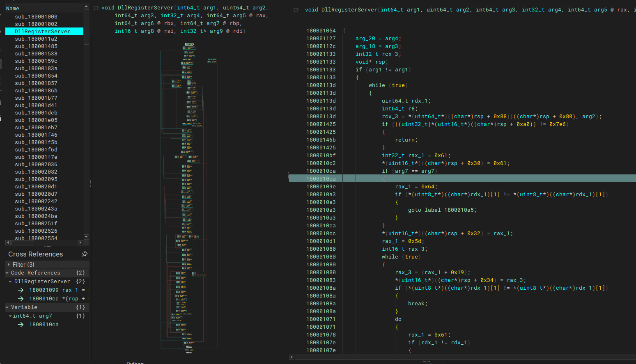Click the Name column header in the function list
Image resolution: width=636 pixels, height=364 pixels.
[x=44, y=8]
